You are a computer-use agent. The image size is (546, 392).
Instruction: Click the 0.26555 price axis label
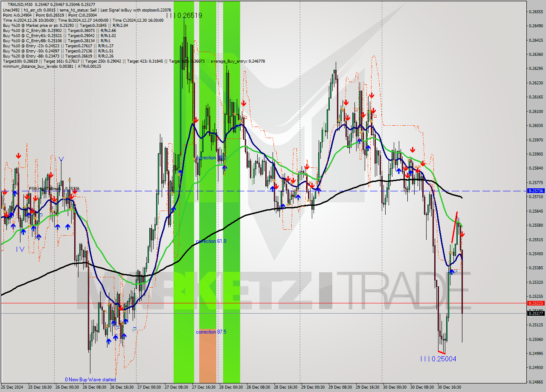pyautogui.click(x=536, y=12)
